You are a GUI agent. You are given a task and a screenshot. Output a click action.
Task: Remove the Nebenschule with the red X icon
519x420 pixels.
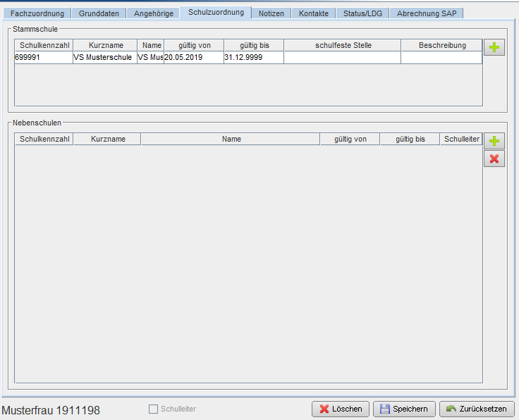coord(494,159)
